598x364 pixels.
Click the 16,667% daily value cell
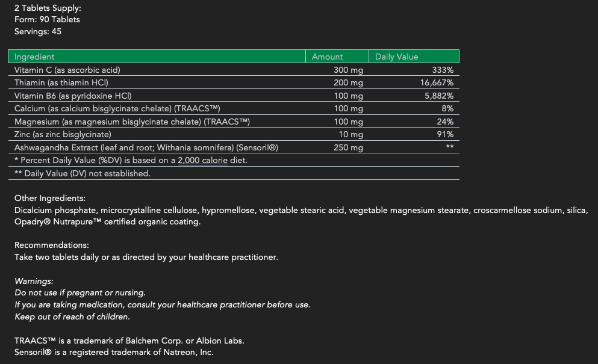tap(437, 82)
